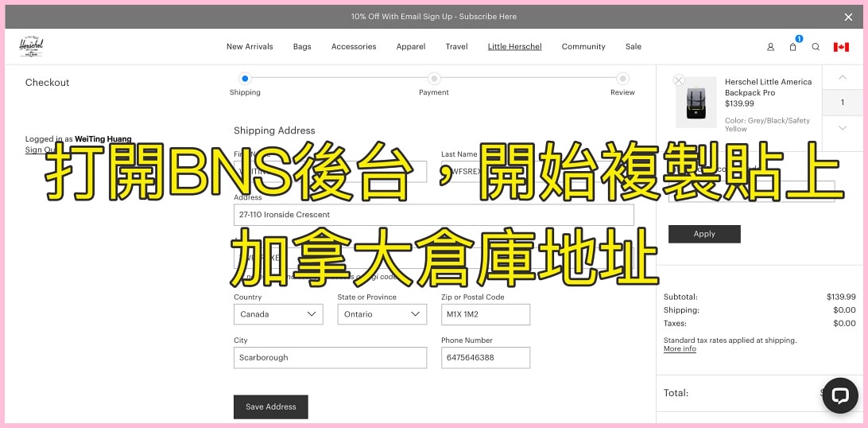Image resolution: width=868 pixels, height=428 pixels.
Task: Select the Canadian flag region icon
Action: [841, 47]
